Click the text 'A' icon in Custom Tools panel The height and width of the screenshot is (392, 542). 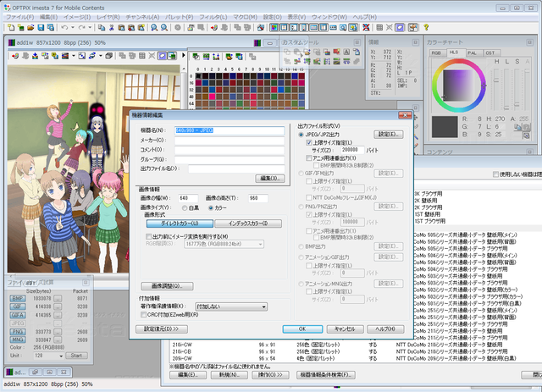pos(346,52)
